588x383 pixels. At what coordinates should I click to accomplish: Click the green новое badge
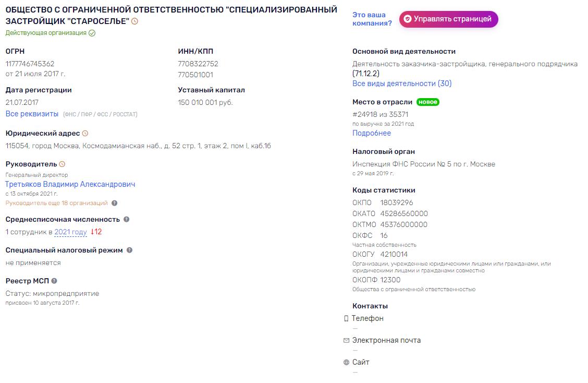(x=428, y=102)
